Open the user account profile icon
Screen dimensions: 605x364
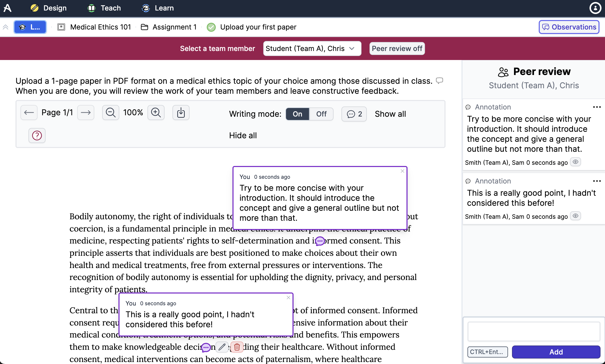point(595,8)
